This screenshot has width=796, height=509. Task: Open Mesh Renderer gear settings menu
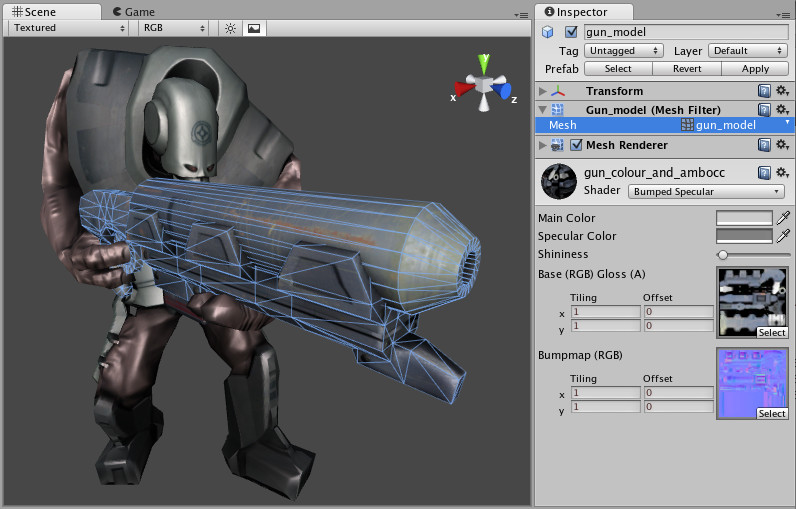pyautogui.click(x=782, y=145)
